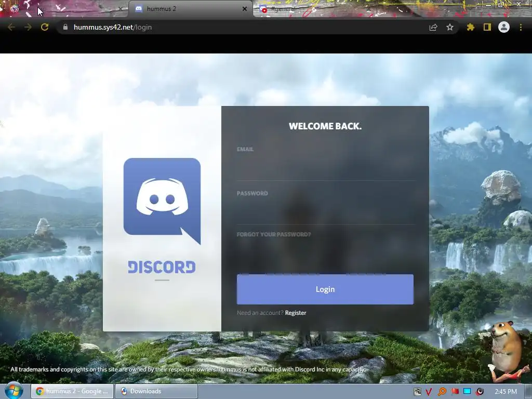This screenshot has width=532, height=399.
Task: Click the Password input field
Action: 325,213
